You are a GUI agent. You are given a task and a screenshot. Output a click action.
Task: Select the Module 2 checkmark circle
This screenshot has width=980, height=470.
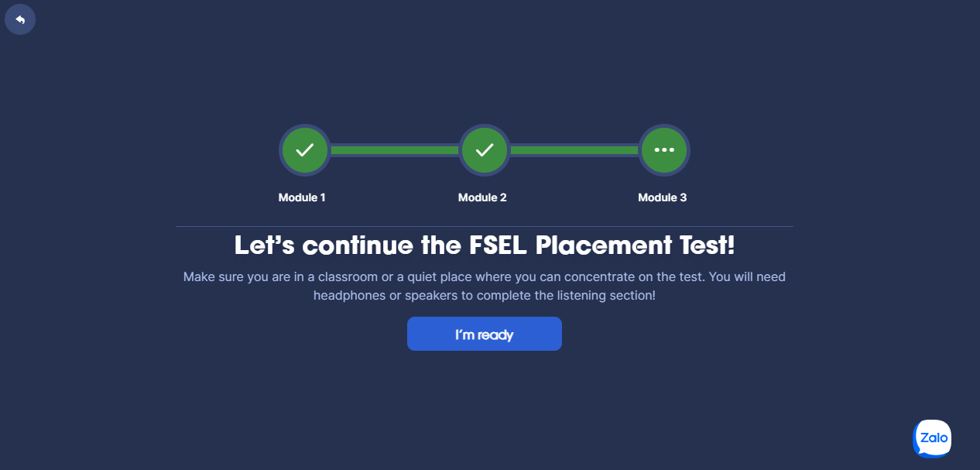(485, 150)
